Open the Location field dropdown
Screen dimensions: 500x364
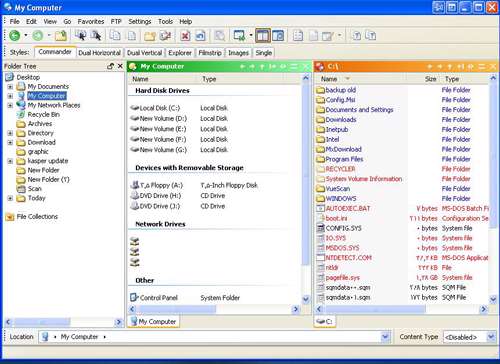[x=385, y=337]
